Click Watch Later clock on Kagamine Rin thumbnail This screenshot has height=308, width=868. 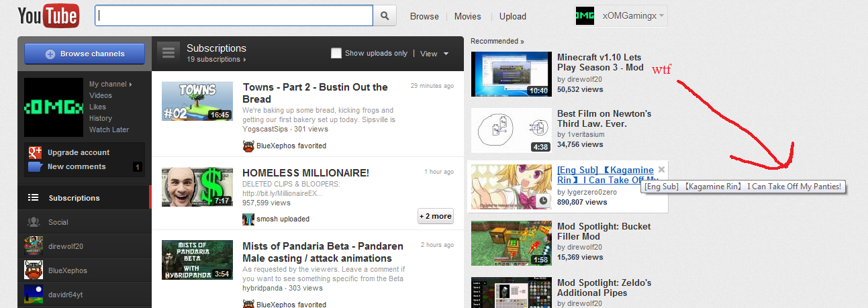coord(543,201)
